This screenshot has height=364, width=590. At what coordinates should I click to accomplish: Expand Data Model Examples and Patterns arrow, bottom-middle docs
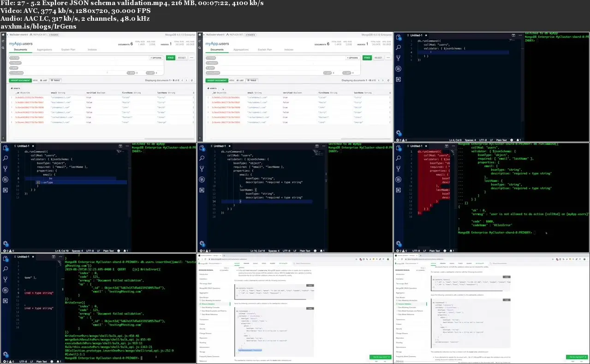(x=200, y=311)
